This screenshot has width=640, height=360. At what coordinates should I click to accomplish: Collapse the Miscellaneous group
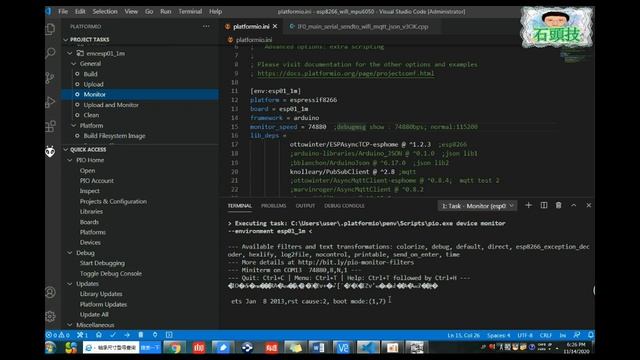click(x=70, y=325)
